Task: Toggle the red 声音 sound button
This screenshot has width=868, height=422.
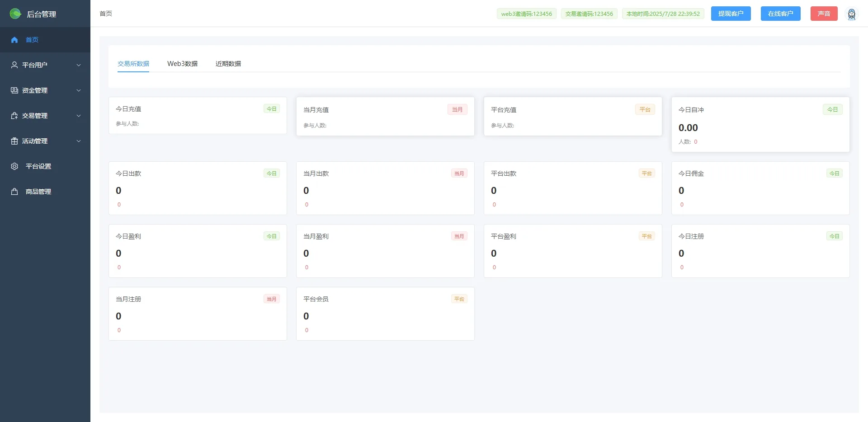Action: pos(824,14)
